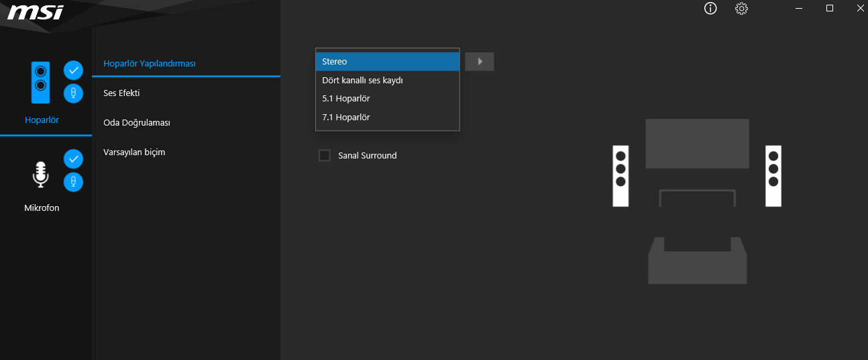Click the MSI logo

[x=36, y=12]
